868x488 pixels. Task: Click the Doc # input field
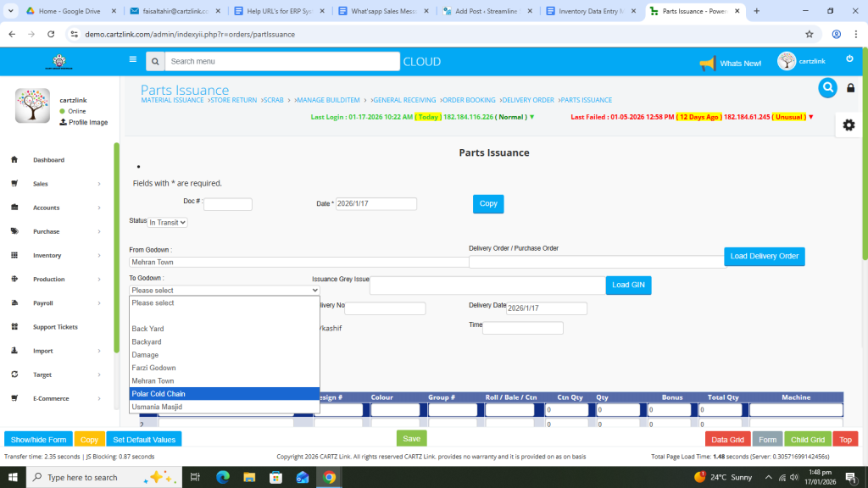point(227,204)
